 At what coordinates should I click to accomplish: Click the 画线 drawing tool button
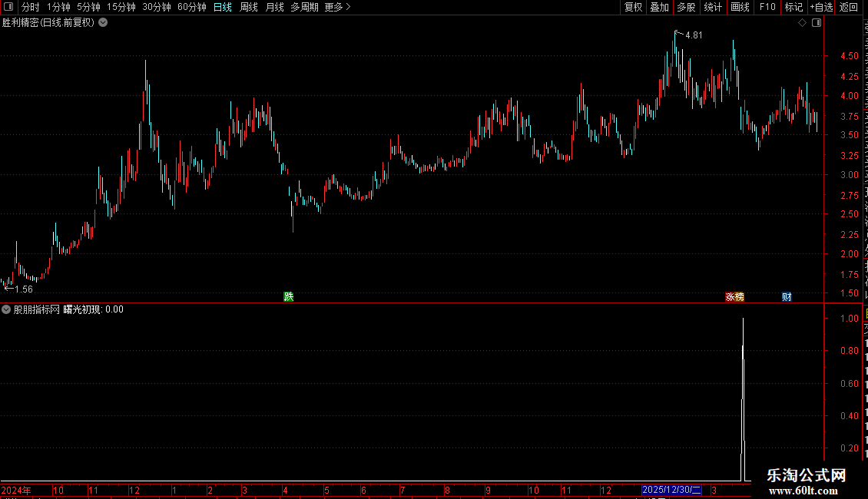click(x=740, y=7)
